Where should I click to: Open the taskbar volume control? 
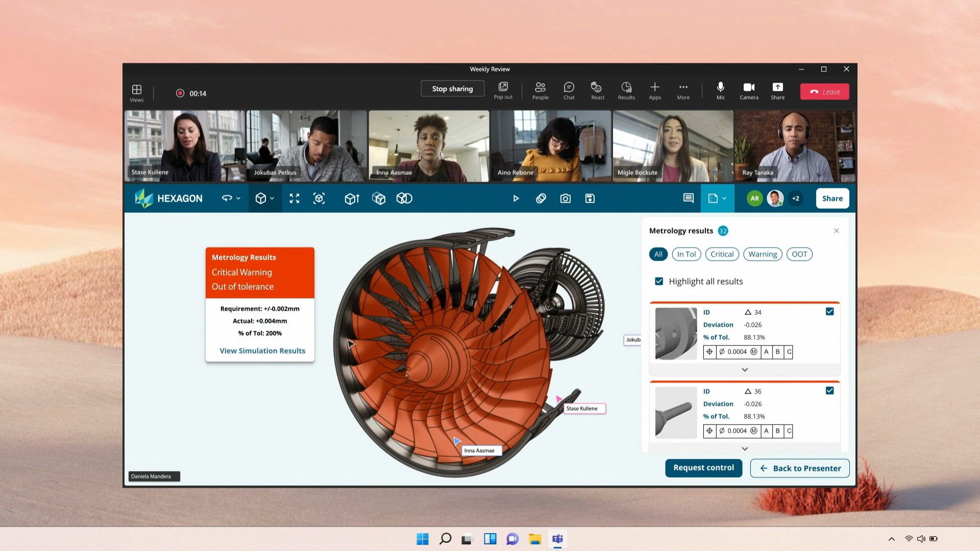(x=921, y=539)
